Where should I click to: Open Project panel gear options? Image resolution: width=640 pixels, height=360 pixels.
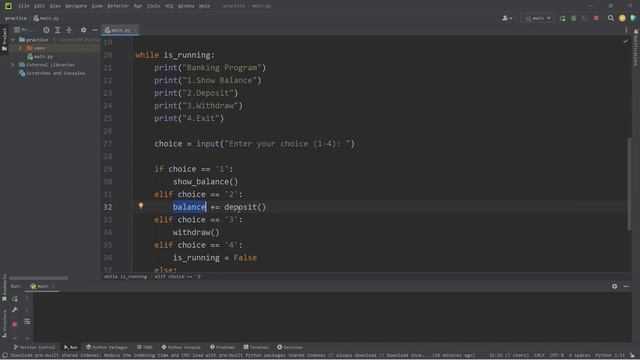[83, 30]
